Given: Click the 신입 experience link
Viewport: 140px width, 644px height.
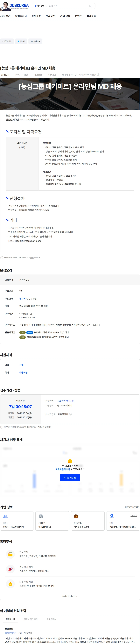Looking at the screenshot, I should pyautogui.click(x=21, y=365).
